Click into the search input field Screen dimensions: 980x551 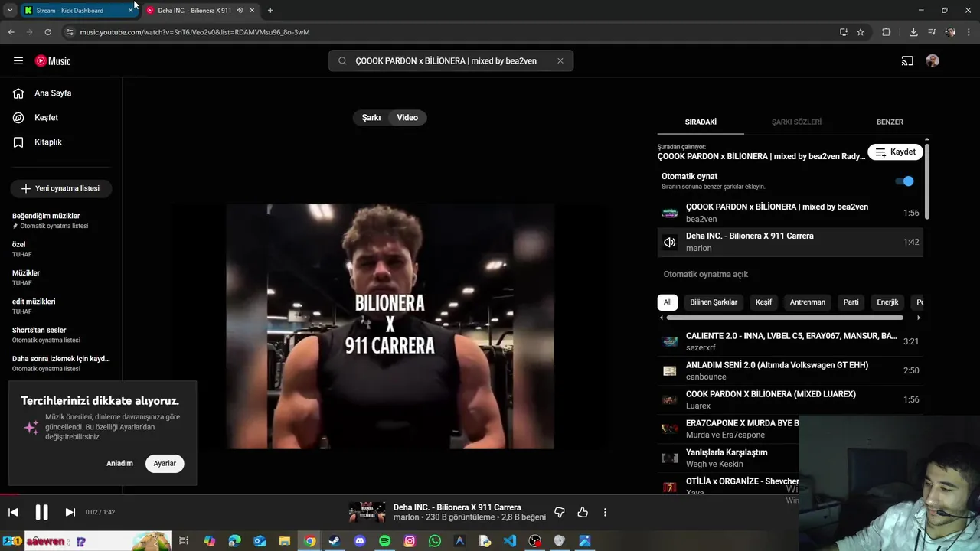pyautogui.click(x=450, y=61)
